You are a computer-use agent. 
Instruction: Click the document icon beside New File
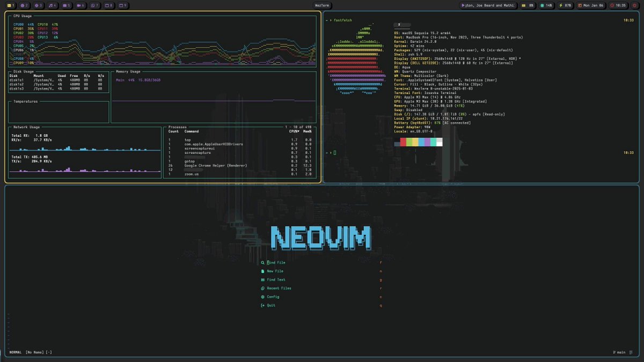point(262,271)
